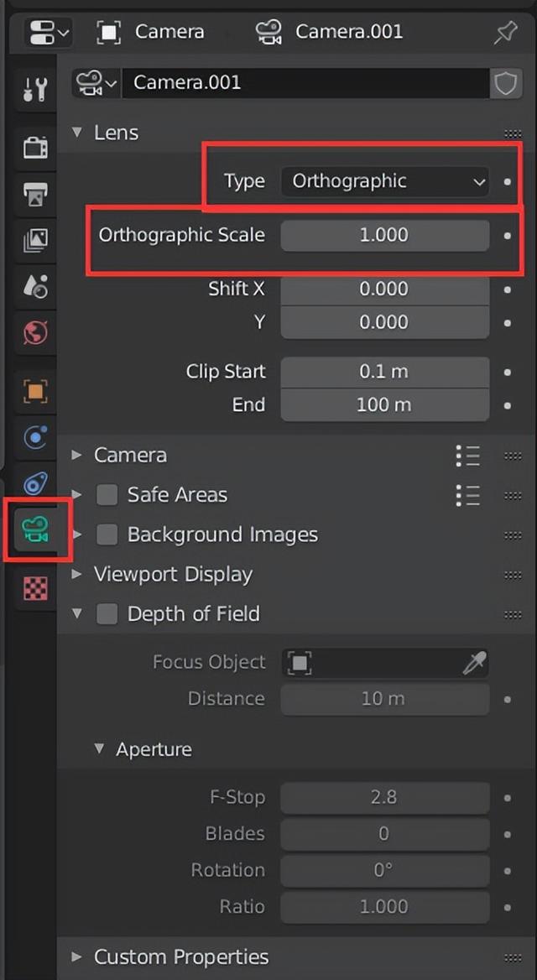Open the Texture properties checkerboard tab
Viewport: 537px width, 980px height.
click(x=35, y=588)
